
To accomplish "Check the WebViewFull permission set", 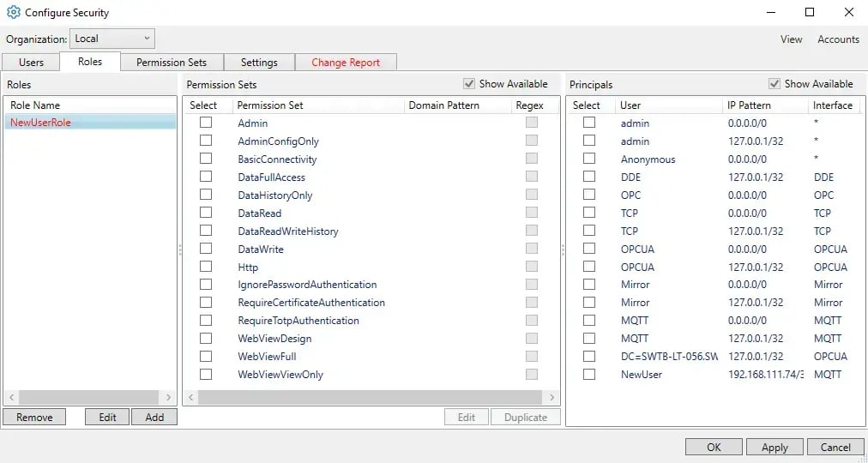I will coord(206,356).
